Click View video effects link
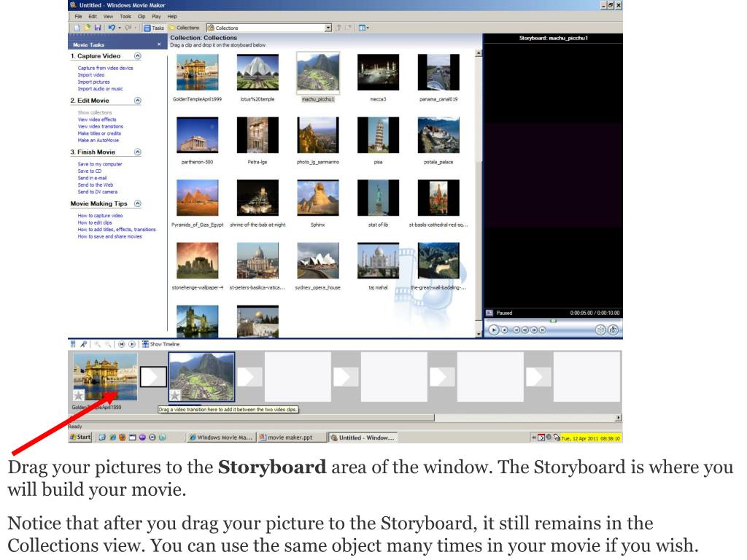The height and width of the screenshot is (560, 747). pos(97,120)
